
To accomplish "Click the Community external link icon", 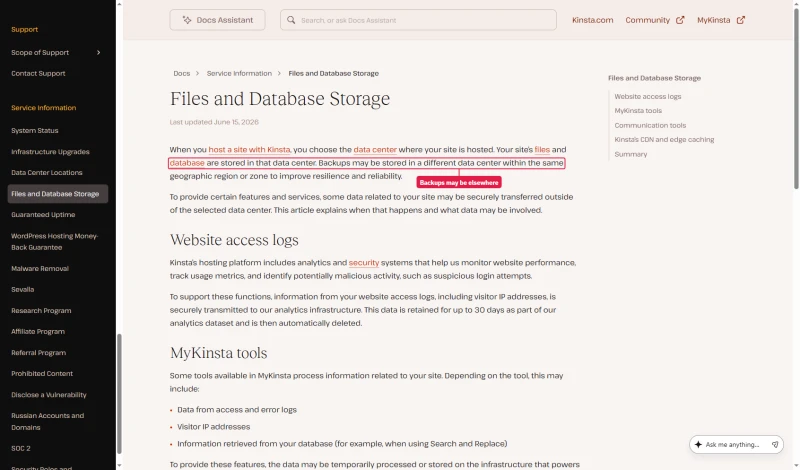I will [680, 20].
